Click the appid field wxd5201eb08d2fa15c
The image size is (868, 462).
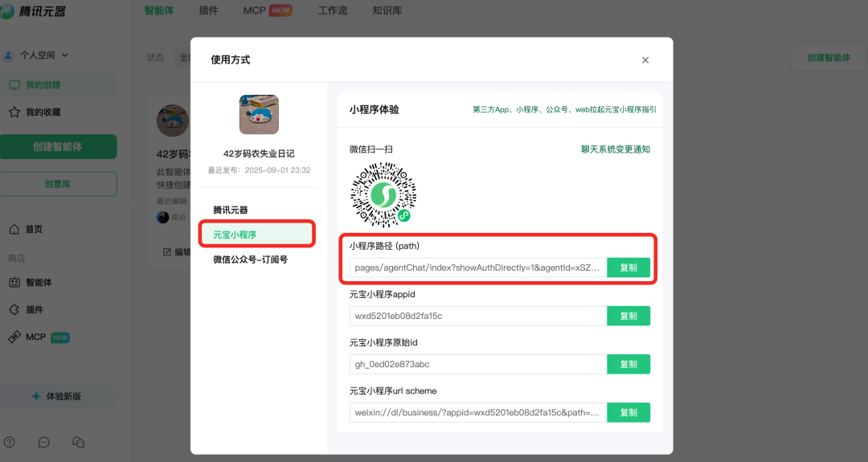(478, 316)
